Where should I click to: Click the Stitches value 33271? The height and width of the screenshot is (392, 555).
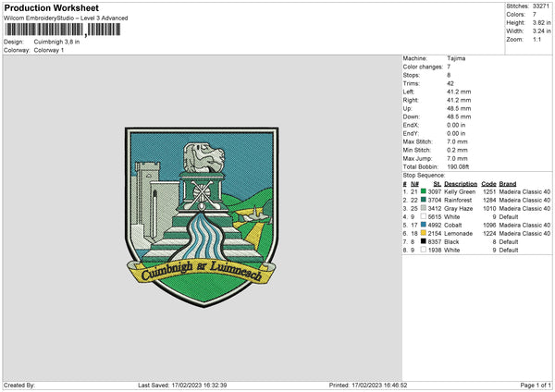(x=541, y=6)
